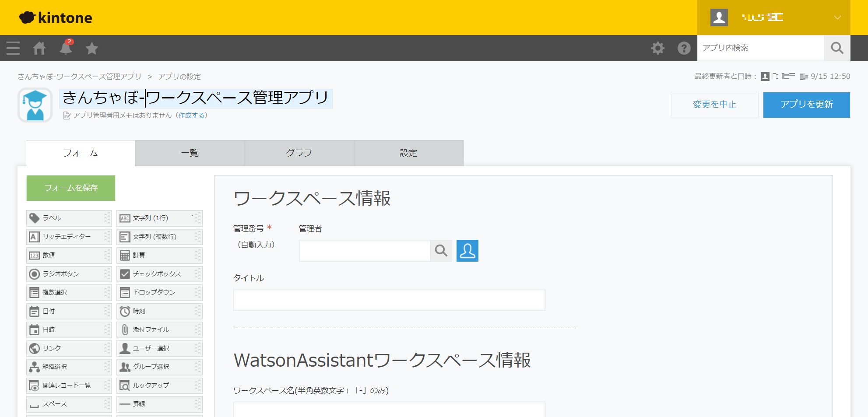Go to the kintone home page icon
The height and width of the screenshot is (417, 868).
(x=39, y=48)
